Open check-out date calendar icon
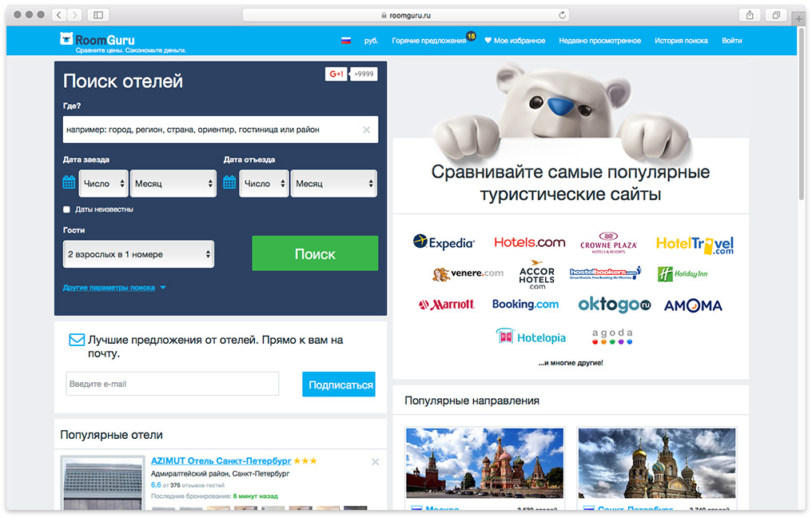Viewport: 812px width, 518px height. click(229, 183)
